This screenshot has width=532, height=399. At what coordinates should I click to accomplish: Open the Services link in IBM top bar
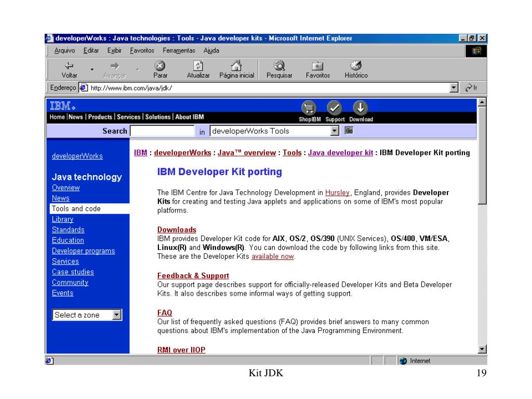pyautogui.click(x=129, y=117)
